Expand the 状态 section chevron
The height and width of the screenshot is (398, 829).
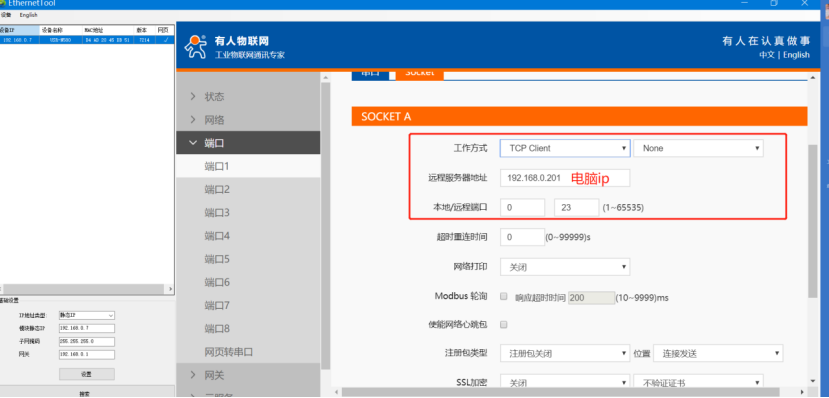[193, 97]
